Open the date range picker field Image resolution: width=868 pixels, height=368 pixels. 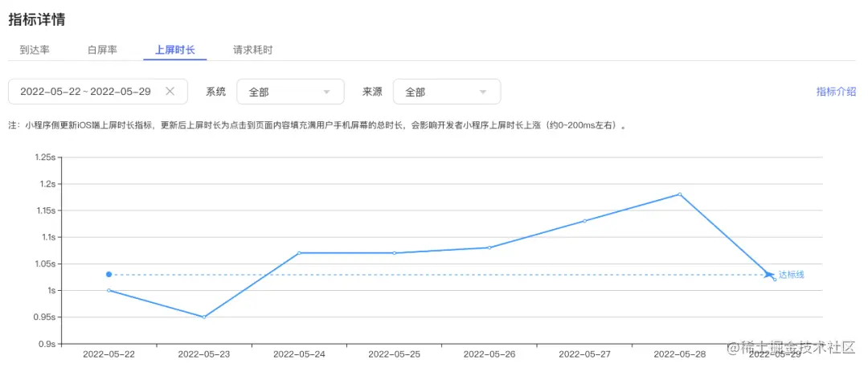(98, 92)
